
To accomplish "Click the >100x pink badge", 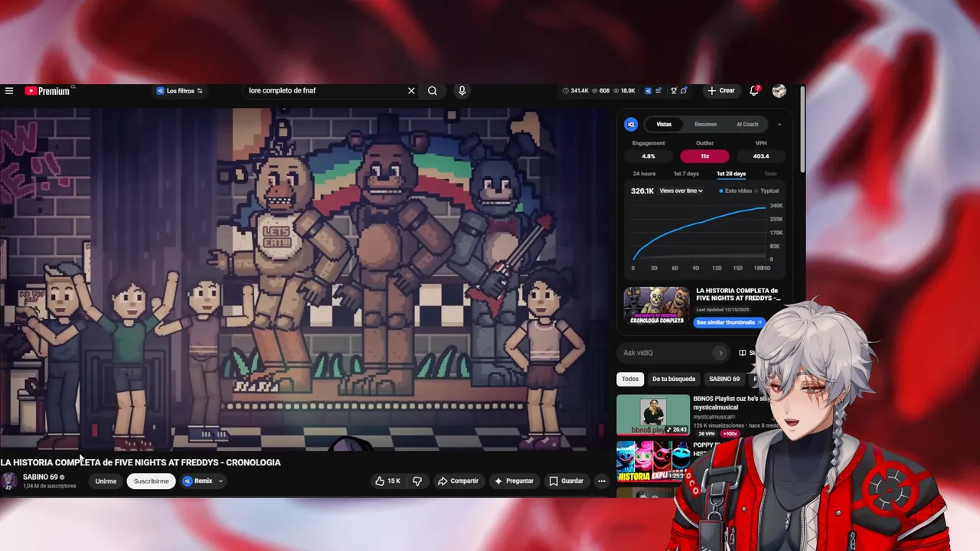I will tap(730, 434).
